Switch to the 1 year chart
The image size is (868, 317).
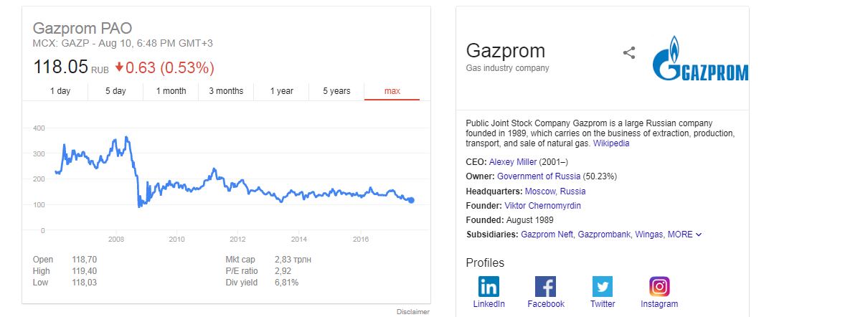(x=281, y=91)
